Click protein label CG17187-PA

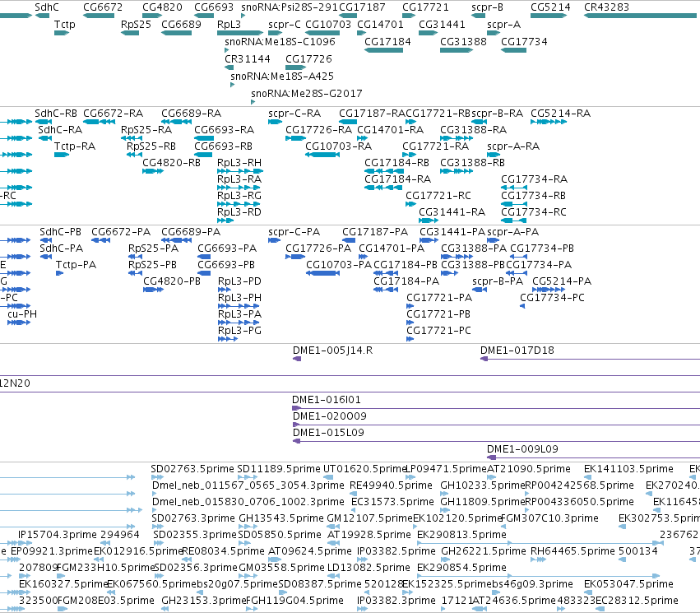(x=375, y=232)
